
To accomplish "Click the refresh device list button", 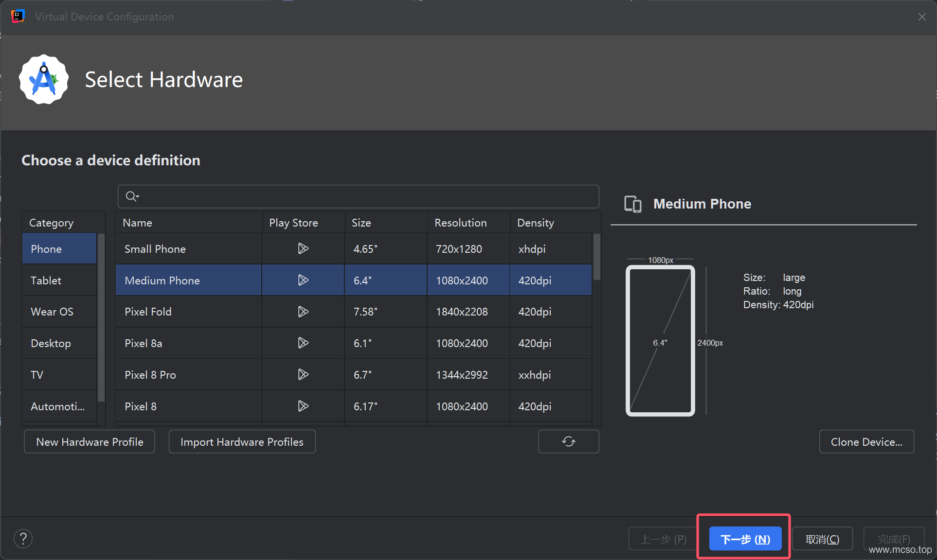I will coord(568,441).
